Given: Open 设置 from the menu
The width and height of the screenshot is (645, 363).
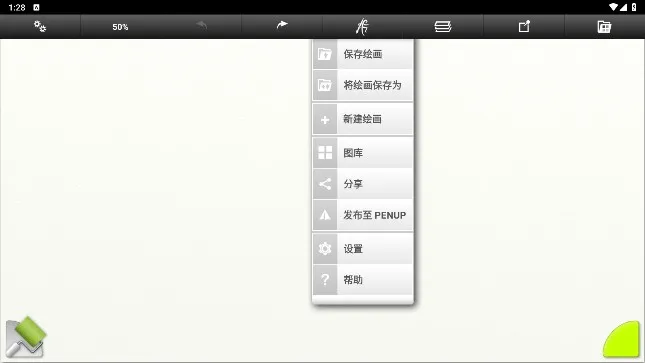Looking at the screenshot, I should point(362,249).
